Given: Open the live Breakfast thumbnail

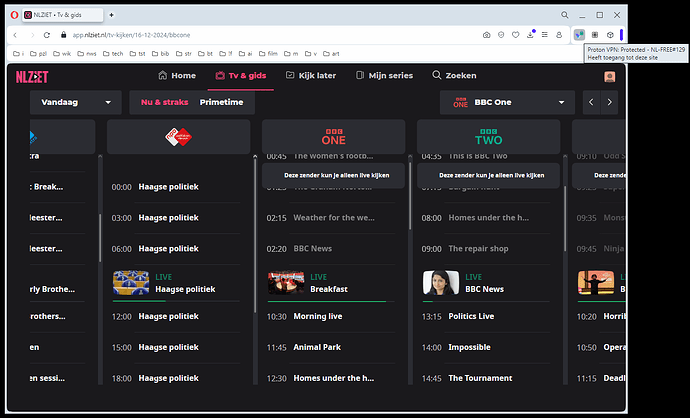Looking at the screenshot, I should click(x=286, y=282).
